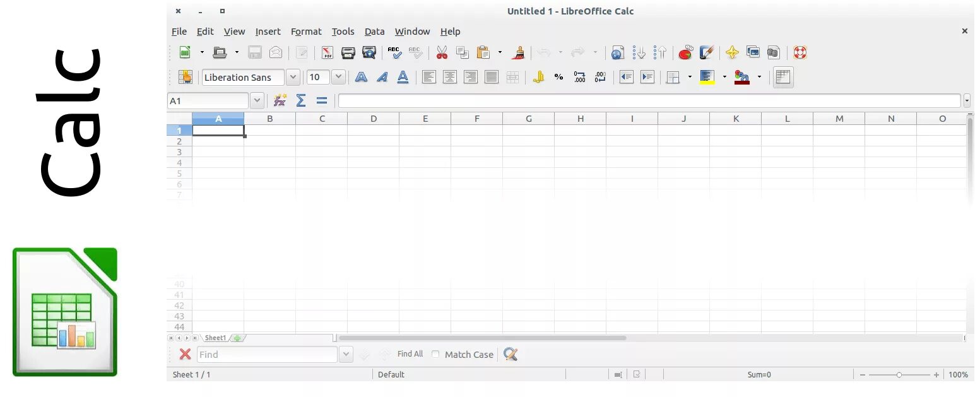
Task: Open the Borders dropdown arrow
Action: tap(690, 77)
